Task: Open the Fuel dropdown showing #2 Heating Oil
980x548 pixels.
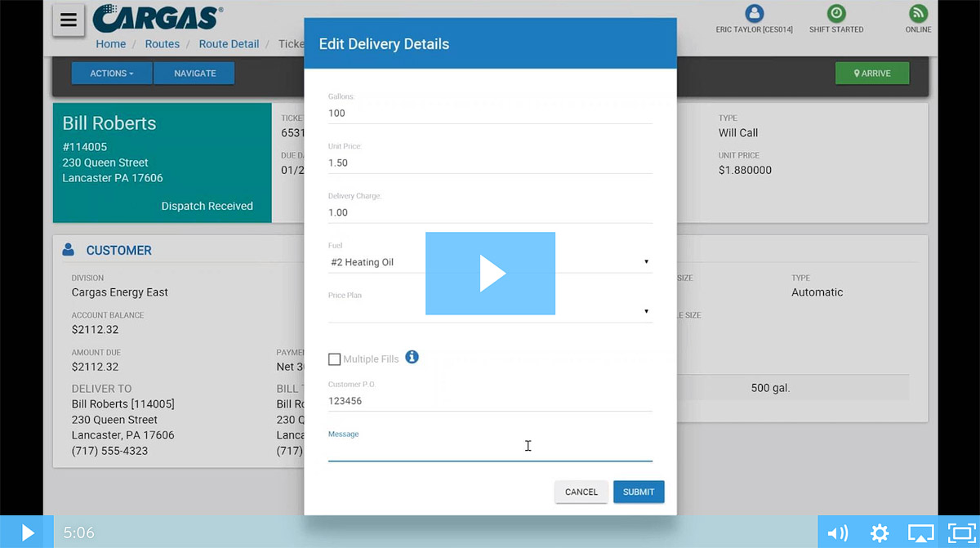Action: 490,262
